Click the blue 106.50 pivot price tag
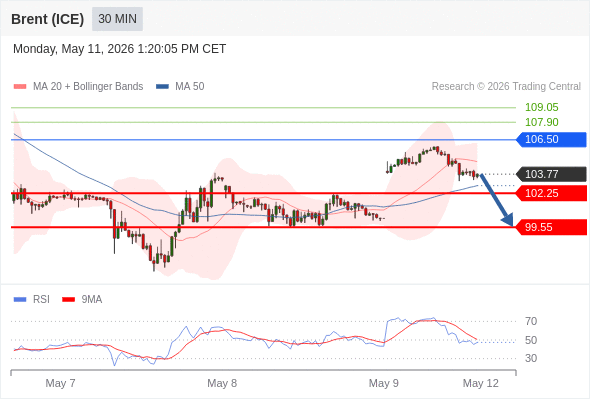Screen dimensions: 590x400 (x=552, y=140)
